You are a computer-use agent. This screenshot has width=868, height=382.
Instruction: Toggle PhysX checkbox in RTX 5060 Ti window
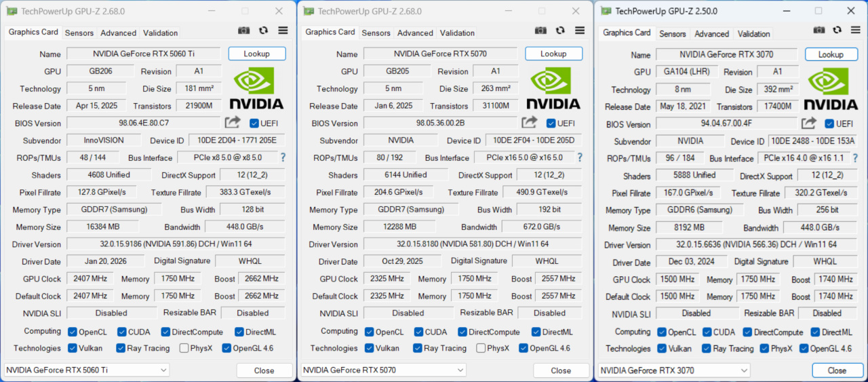[x=184, y=348]
